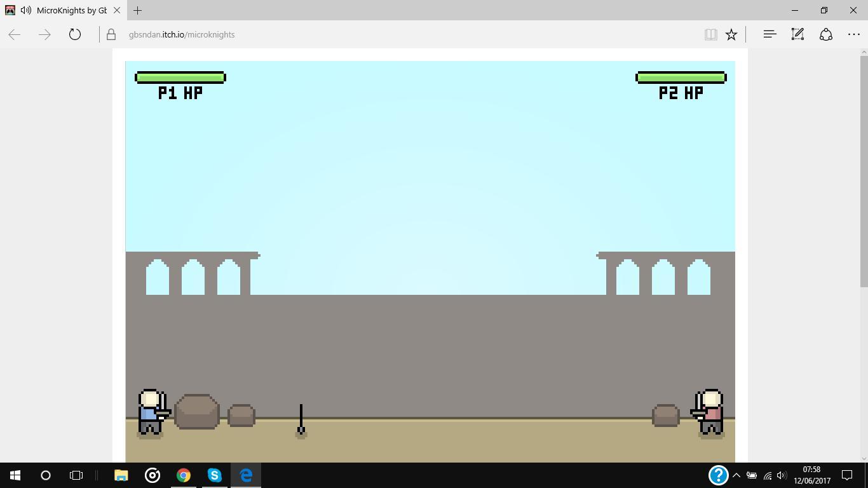The height and width of the screenshot is (488, 868).
Task: Refresh the MicroKnights page
Action: (x=75, y=34)
